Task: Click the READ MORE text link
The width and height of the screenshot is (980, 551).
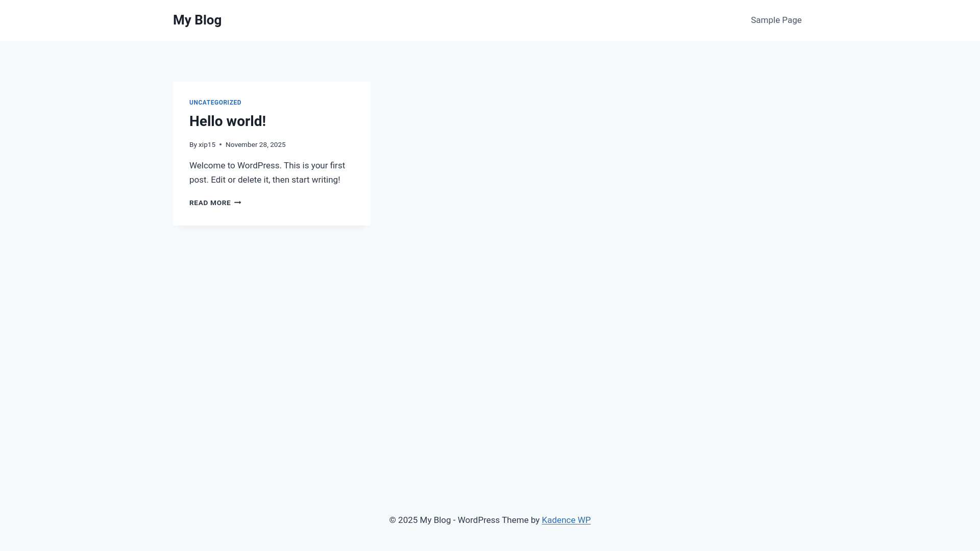Action: (210, 203)
